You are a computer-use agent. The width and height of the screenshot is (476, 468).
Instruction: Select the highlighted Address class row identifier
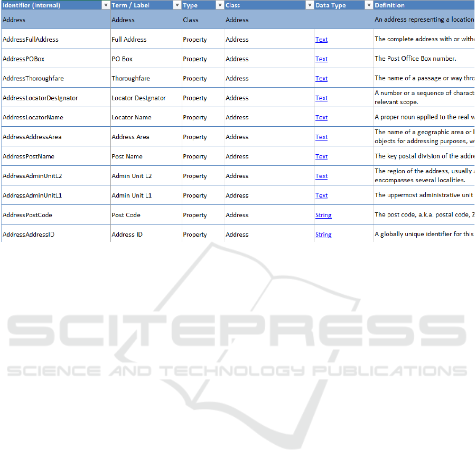pyautogui.click(x=14, y=20)
